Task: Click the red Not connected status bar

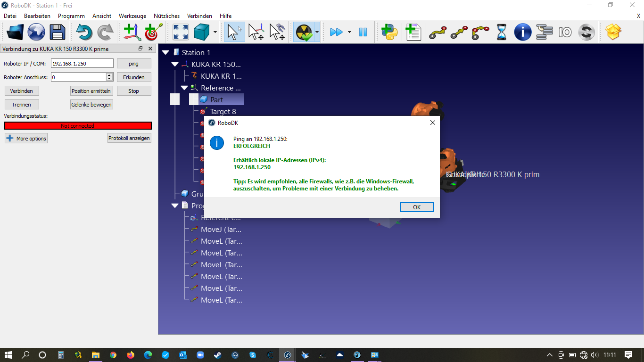Action: click(78, 126)
